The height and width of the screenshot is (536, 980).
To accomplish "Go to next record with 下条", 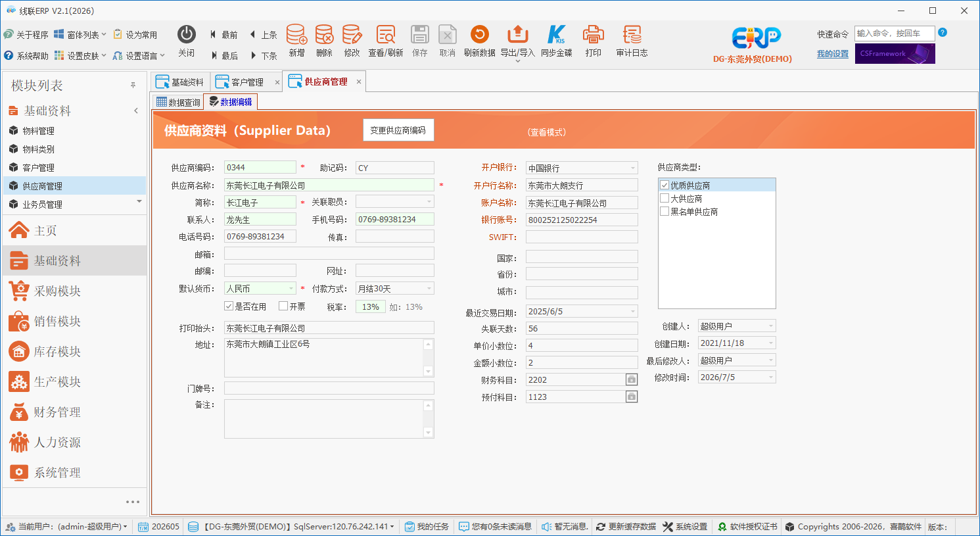I will pos(263,56).
